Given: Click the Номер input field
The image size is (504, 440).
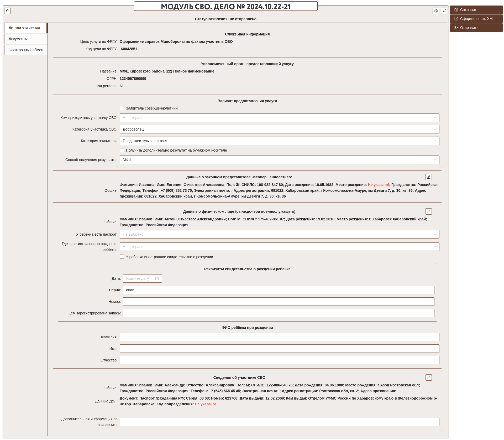Looking at the screenshot, I should tap(278, 302).
